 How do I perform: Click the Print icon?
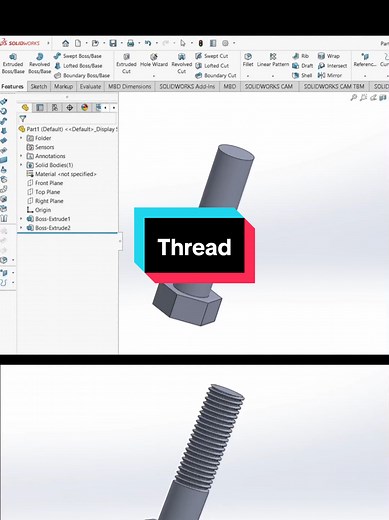coord(131,43)
